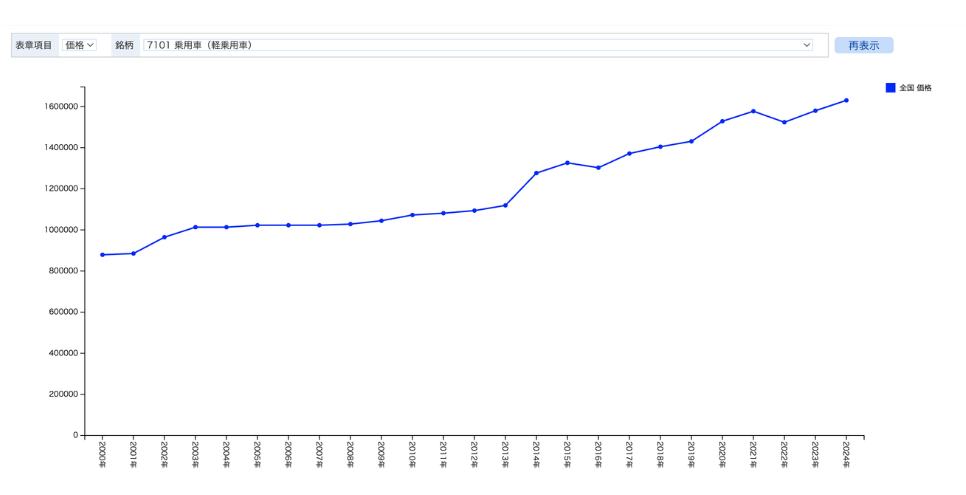Viewport: 966px width, 495px height.
Task: Click the final 2024年 data point
Action: pyautogui.click(x=846, y=100)
